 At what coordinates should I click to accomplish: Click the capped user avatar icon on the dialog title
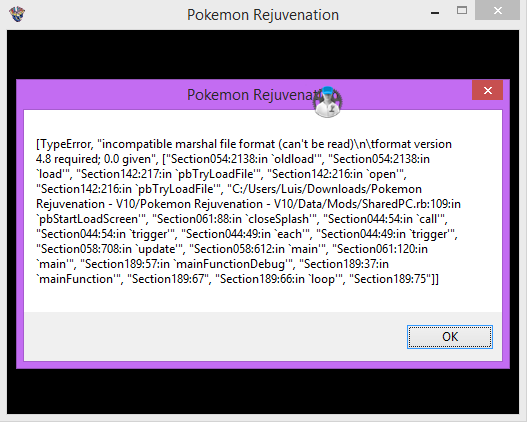pyautogui.click(x=327, y=102)
